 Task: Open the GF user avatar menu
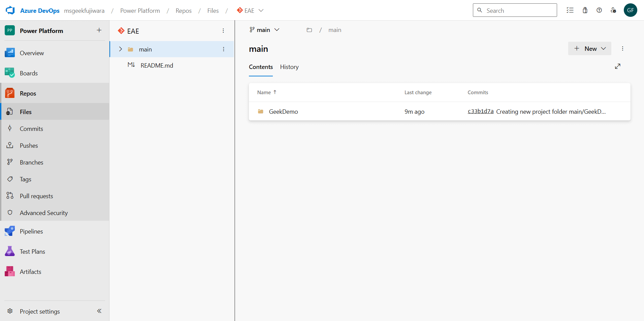631,10
